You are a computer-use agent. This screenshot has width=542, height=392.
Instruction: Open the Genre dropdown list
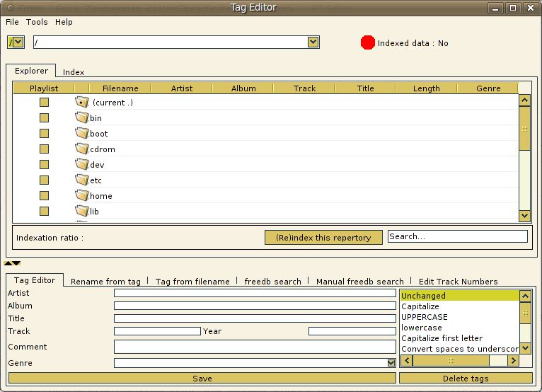(x=391, y=363)
